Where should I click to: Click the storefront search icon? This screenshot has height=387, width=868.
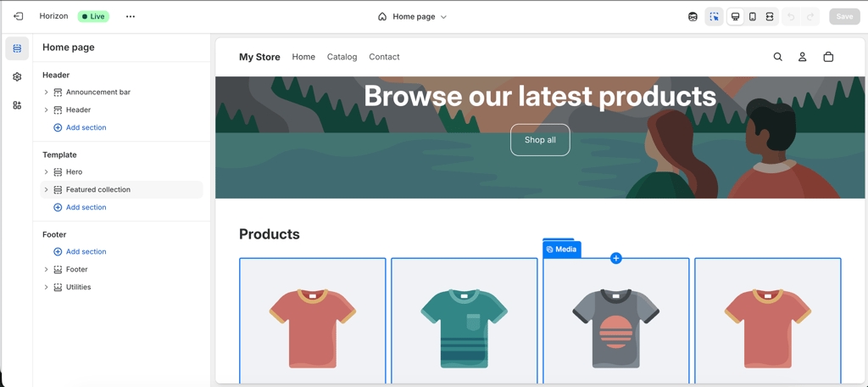coord(778,57)
